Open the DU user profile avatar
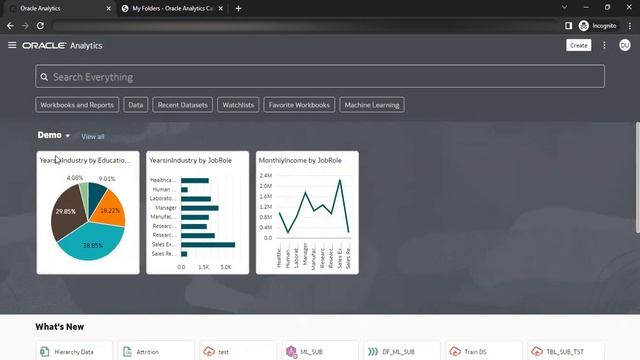The width and height of the screenshot is (640, 360). 624,45
